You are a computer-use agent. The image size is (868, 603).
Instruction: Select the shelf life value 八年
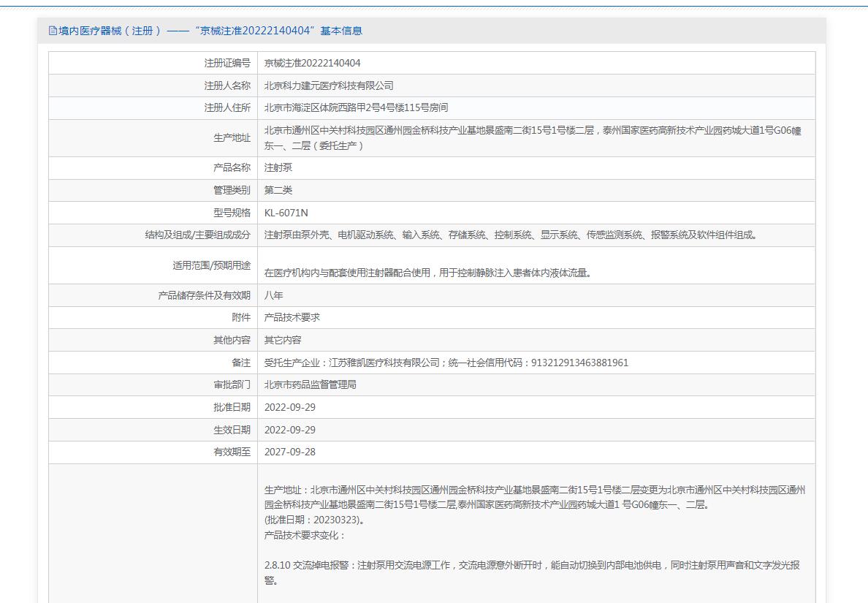pyautogui.click(x=273, y=296)
